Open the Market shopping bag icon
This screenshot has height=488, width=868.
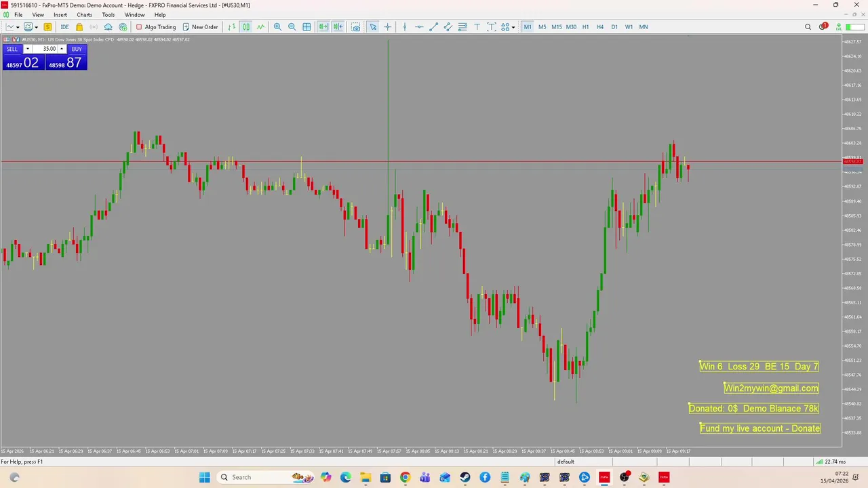point(79,27)
